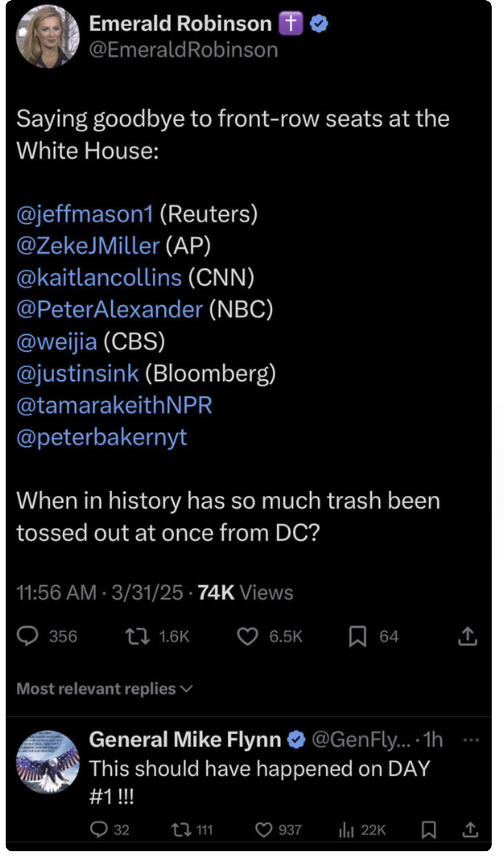Open the @kaitlancollins profile mention
This screenshot has height=861, width=504.
(x=99, y=277)
